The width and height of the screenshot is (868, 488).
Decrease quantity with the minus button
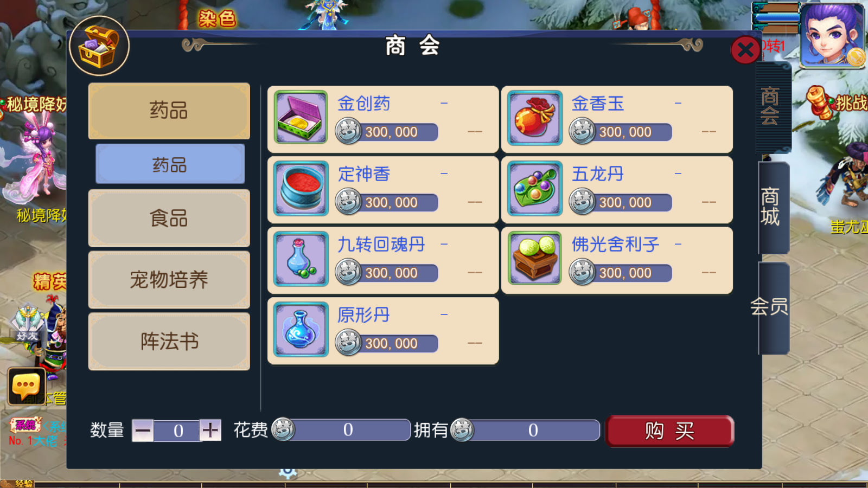pos(143,431)
